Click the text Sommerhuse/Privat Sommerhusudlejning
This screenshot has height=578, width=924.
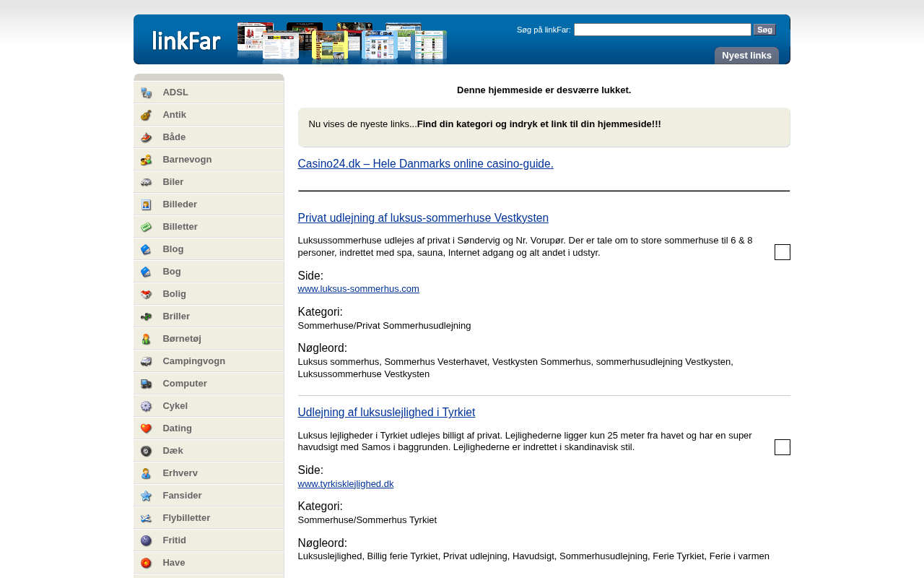[x=384, y=326]
